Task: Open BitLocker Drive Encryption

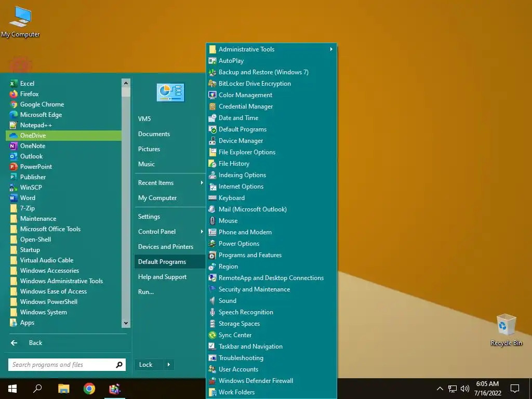Action: 271,84
